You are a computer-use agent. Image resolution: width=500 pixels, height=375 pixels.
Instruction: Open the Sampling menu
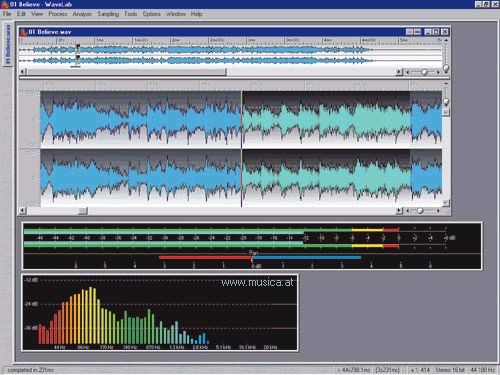(x=108, y=14)
